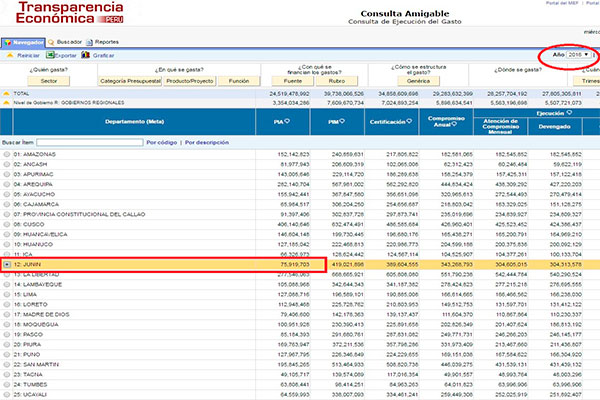Image resolution: width=600 pixels, height=400 pixels.
Task: Click Atención de Compromiso Mensual header
Action: 501,126
